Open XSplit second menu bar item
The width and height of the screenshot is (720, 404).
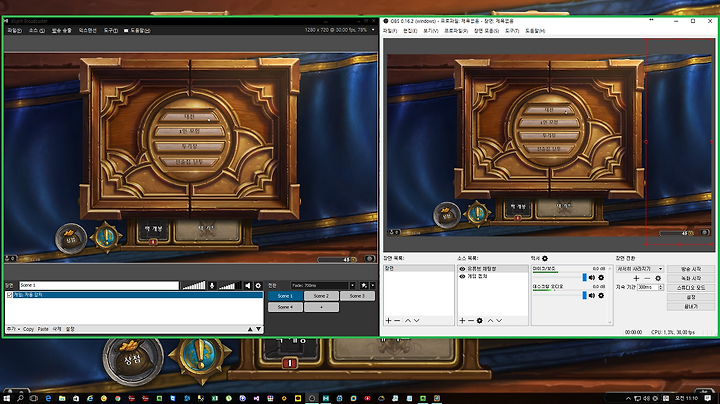[37, 31]
